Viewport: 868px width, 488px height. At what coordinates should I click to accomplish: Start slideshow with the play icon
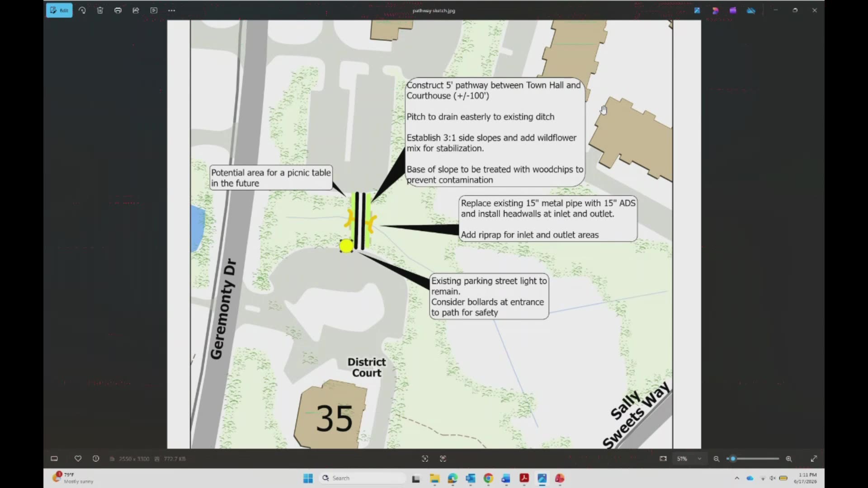[154, 10]
